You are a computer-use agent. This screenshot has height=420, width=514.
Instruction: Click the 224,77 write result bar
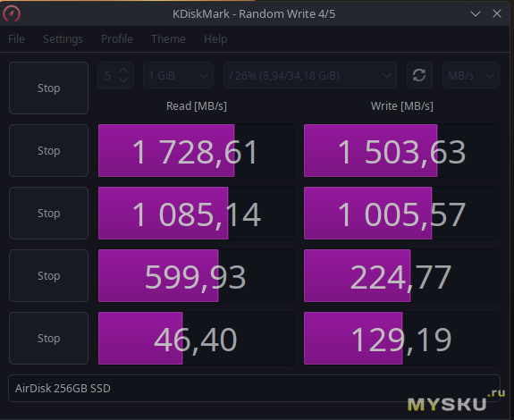click(401, 276)
